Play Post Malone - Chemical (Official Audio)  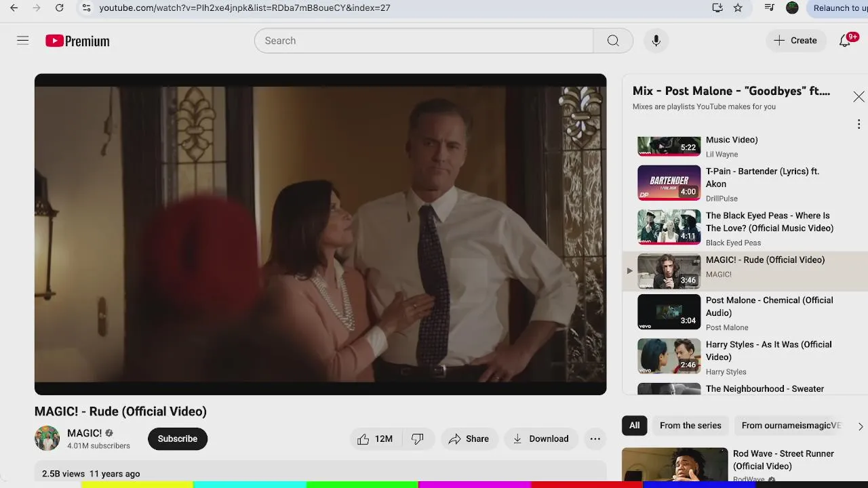pyautogui.click(x=770, y=306)
